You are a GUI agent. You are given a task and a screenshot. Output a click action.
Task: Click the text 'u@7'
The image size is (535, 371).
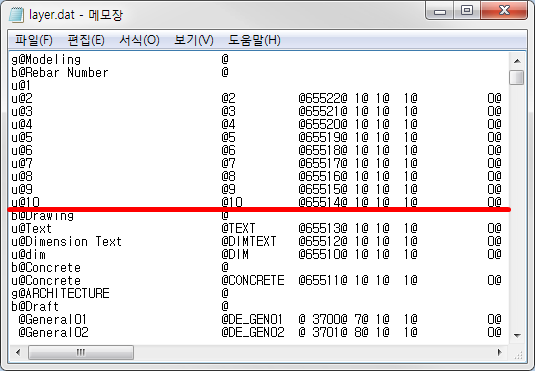[x=22, y=163]
